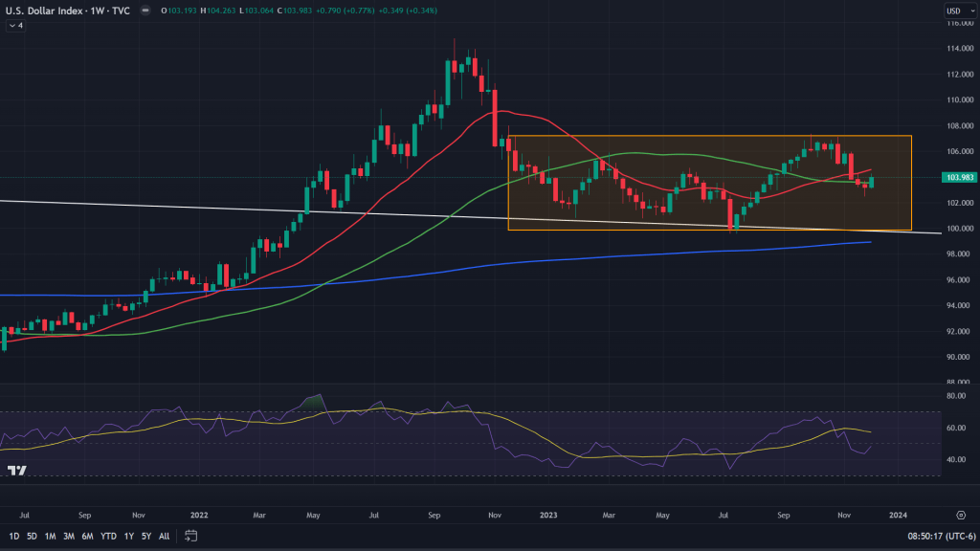Switch to the 1M time range
Screen dimensions: 980x551
coord(51,536)
